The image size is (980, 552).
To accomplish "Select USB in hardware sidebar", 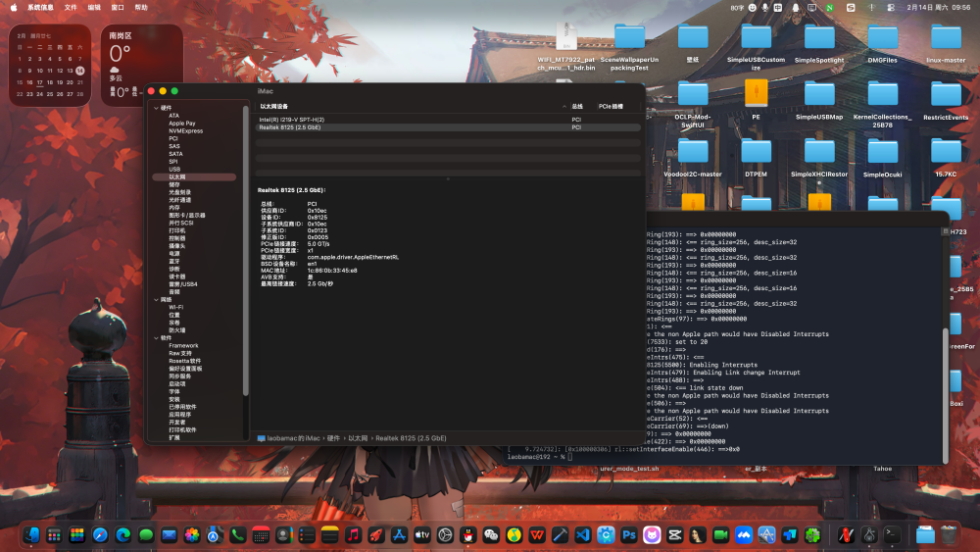I will point(174,170).
